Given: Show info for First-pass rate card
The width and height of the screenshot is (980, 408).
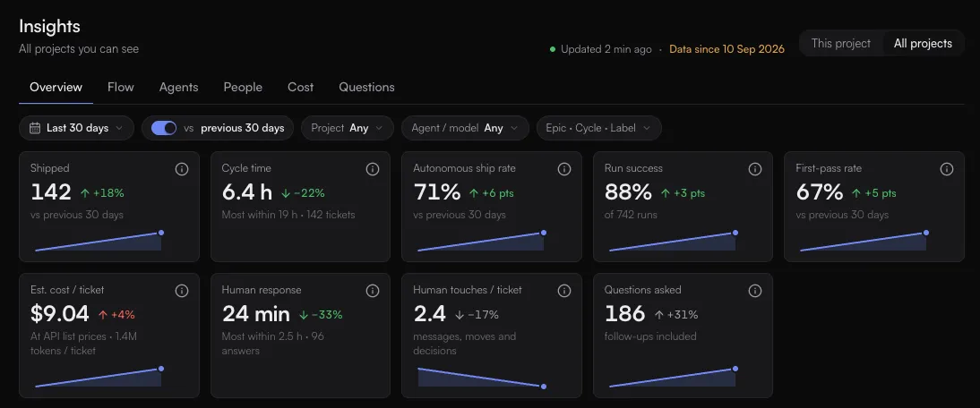Looking at the screenshot, I should pyautogui.click(x=947, y=169).
